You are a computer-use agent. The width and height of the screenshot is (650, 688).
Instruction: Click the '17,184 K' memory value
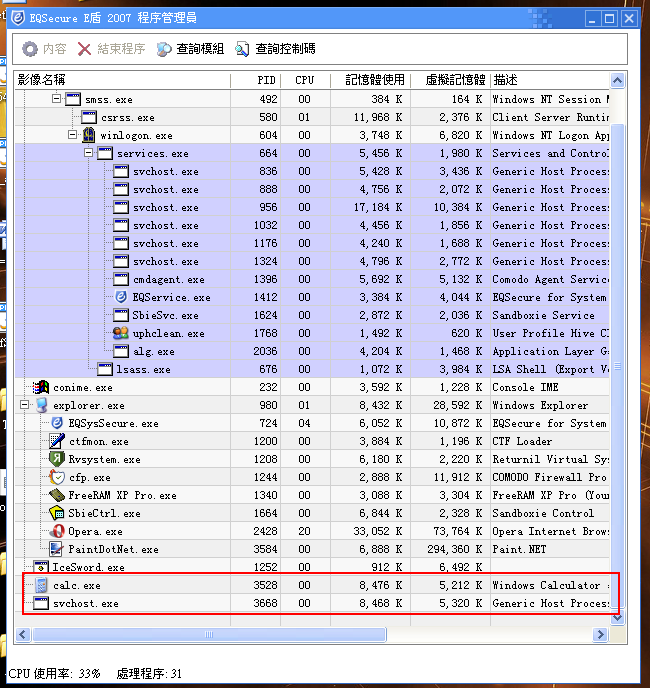click(378, 207)
